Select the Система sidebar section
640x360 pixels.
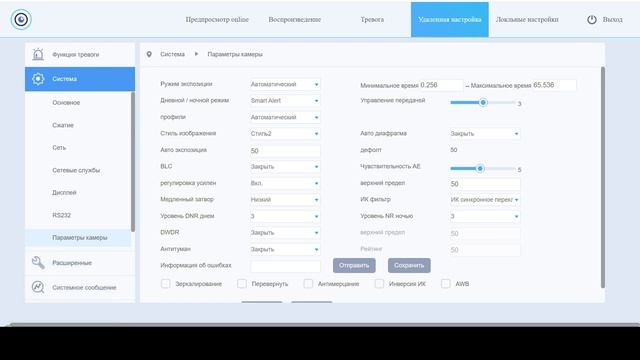click(80, 79)
